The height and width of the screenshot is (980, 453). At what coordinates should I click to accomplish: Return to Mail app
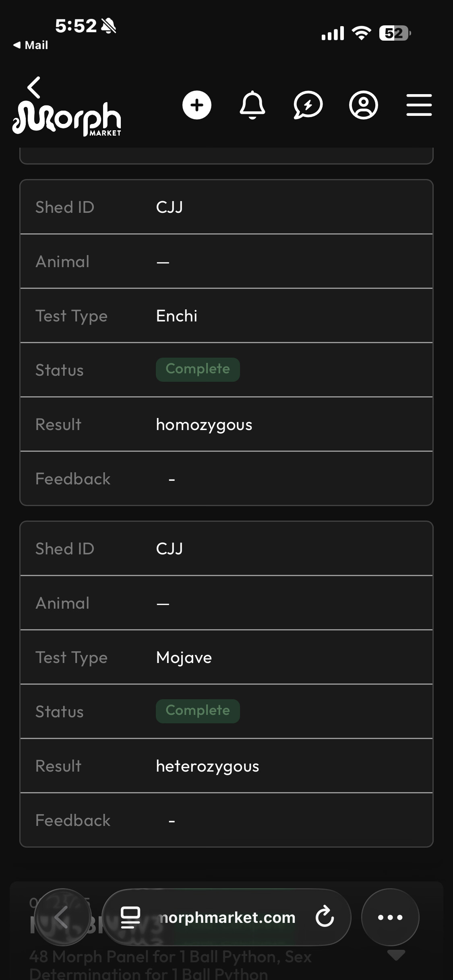31,45
